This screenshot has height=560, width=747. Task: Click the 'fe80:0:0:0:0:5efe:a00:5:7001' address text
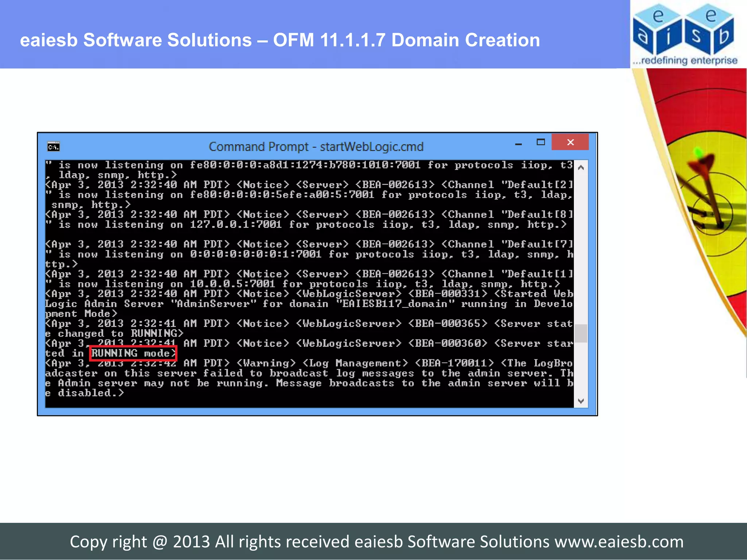[x=282, y=194]
